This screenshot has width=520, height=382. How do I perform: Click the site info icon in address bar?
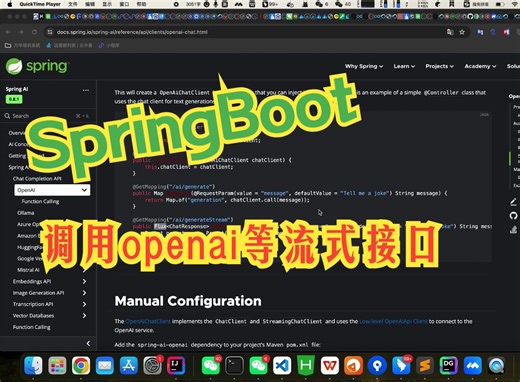50,32
